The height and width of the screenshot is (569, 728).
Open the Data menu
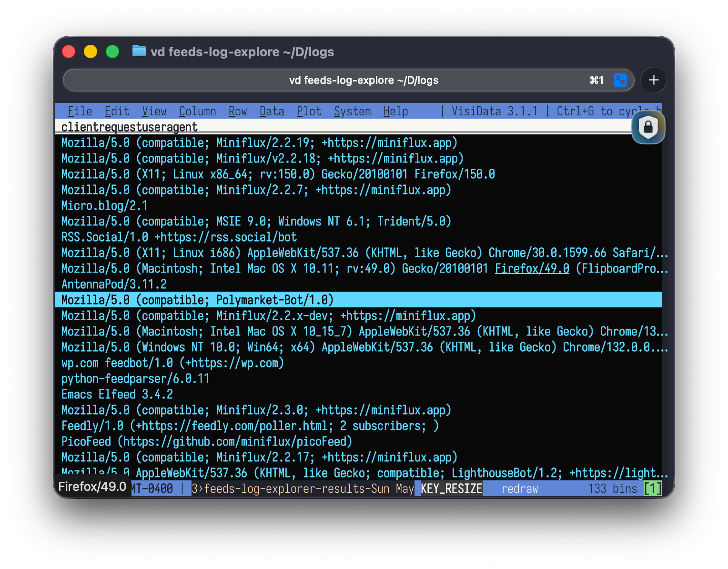pyautogui.click(x=272, y=112)
